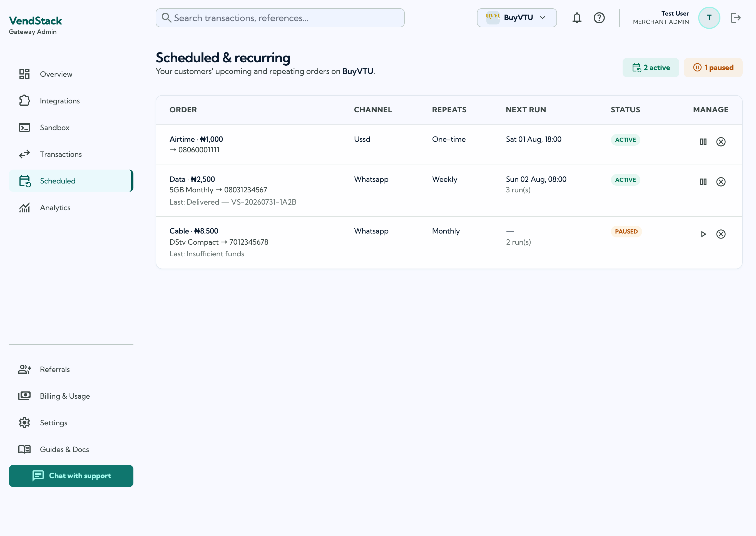Click the logout icon

(735, 18)
